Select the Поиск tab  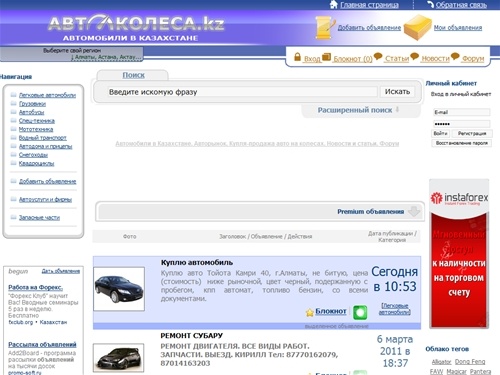coord(133,75)
